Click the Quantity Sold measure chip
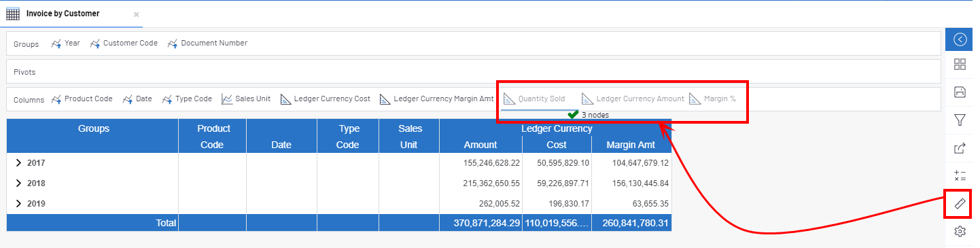Image resolution: width=980 pixels, height=248 pixels. (x=534, y=99)
